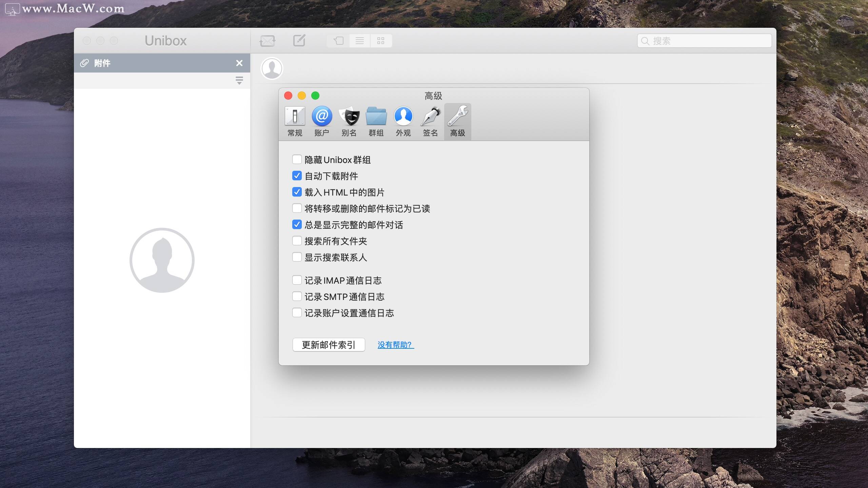Open the 别名 aliases mask tab
The image size is (868, 488).
(x=349, y=121)
